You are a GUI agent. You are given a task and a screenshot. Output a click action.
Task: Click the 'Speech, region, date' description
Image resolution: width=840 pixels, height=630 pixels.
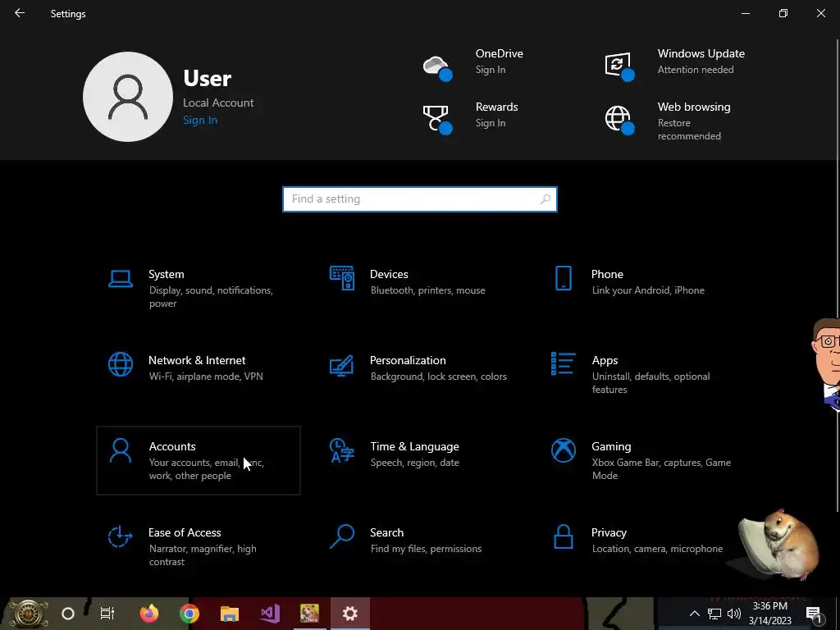point(414,463)
